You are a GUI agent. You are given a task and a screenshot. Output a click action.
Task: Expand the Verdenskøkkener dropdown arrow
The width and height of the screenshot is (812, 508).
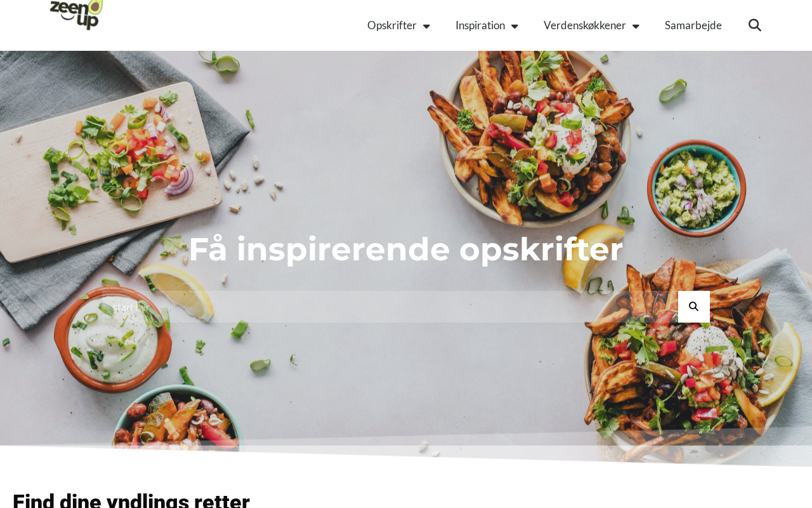(x=636, y=26)
